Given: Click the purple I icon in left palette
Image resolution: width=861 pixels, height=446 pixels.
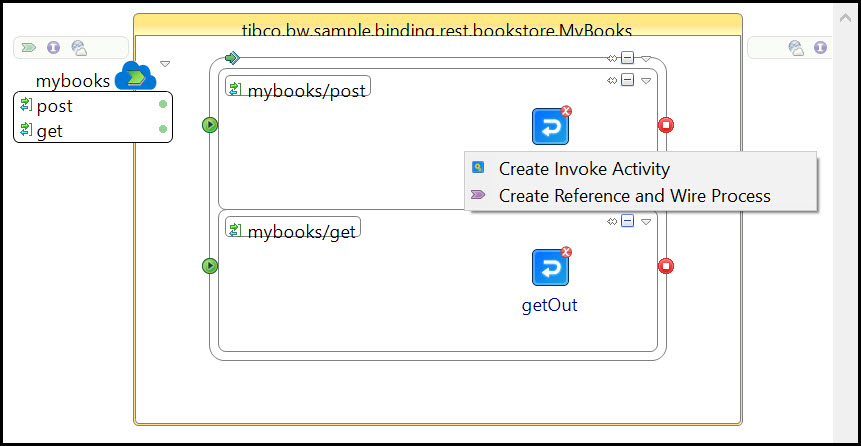Looking at the screenshot, I should point(53,48).
